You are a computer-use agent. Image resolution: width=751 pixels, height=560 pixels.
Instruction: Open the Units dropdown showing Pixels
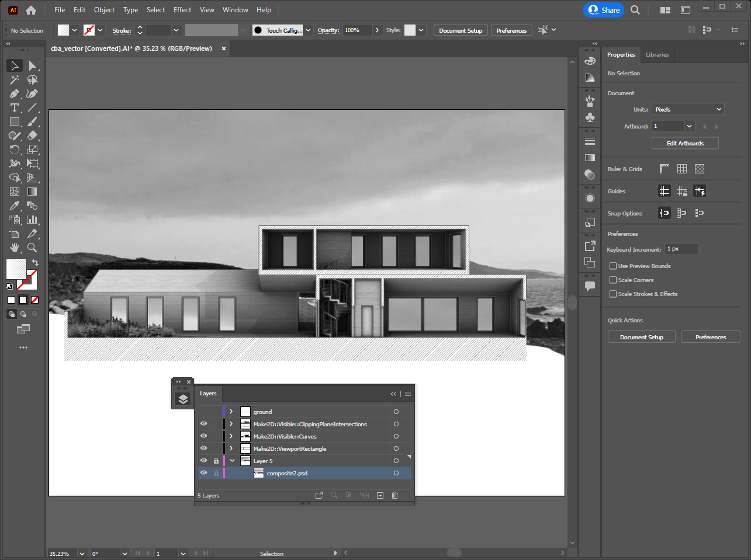point(688,109)
